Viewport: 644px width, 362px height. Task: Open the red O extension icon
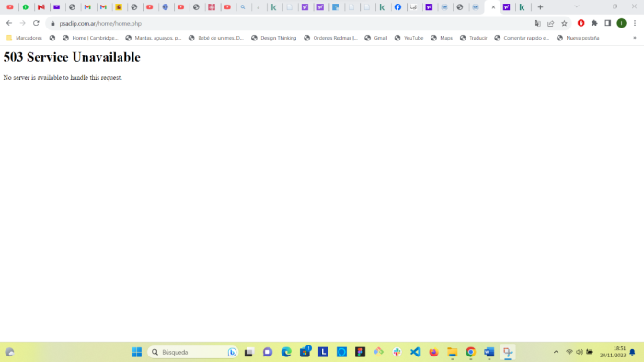[581, 23]
